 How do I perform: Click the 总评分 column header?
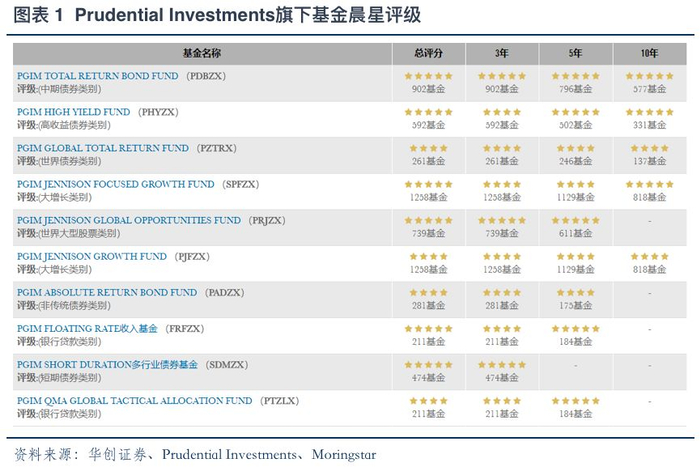point(427,52)
